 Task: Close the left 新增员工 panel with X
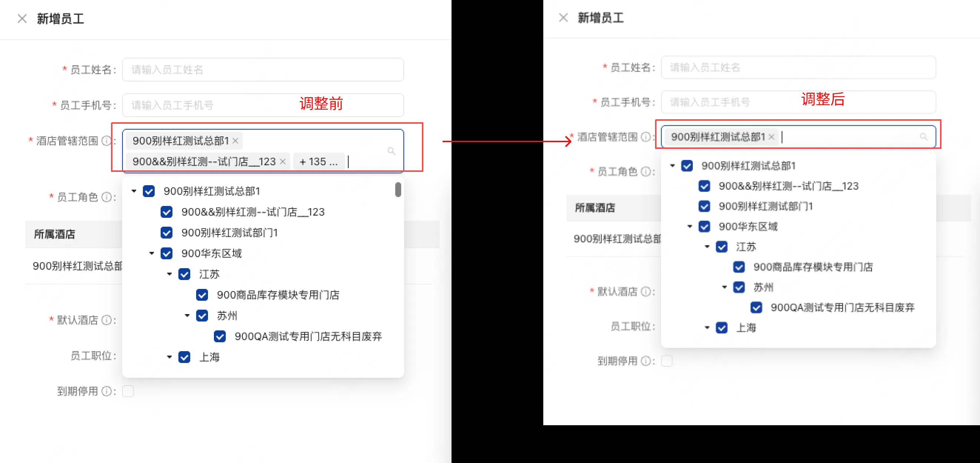point(22,18)
